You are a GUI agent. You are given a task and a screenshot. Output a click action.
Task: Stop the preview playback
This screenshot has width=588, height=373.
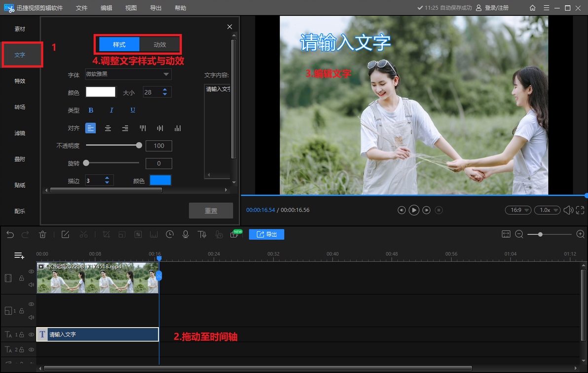click(x=439, y=210)
